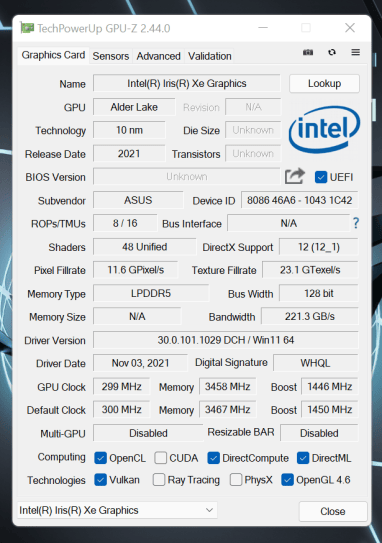This screenshot has width=382, height=543.
Task: Click the Bandwidth value 221.3 GB/s
Action: pyautogui.click(x=310, y=316)
